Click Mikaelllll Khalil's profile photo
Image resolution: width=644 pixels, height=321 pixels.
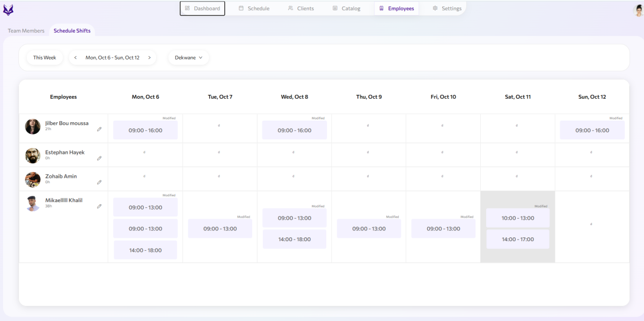pos(33,204)
